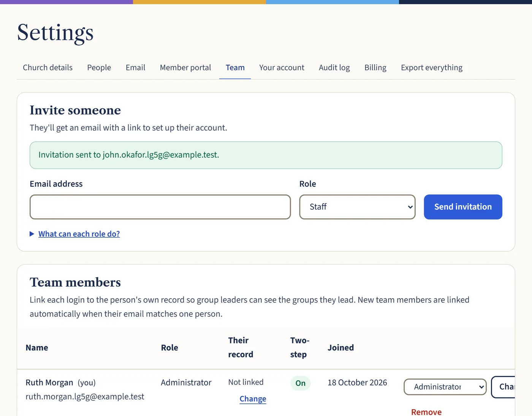Click the Send invitation button
The height and width of the screenshot is (416, 532).
pyautogui.click(x=463, y=207)
